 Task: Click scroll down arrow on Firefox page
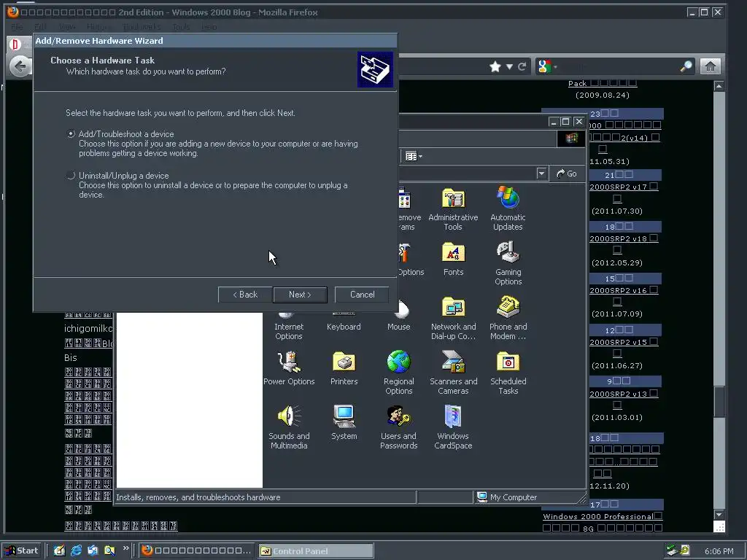[x=719, y=514]
